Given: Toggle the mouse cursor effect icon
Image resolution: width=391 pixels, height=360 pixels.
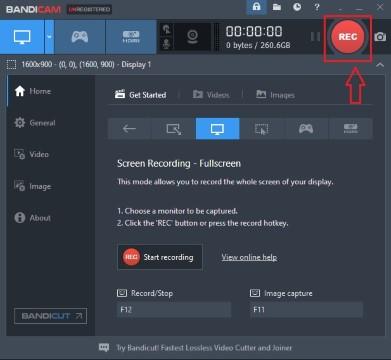Looking at the screenshot, I should pos(166,30).
